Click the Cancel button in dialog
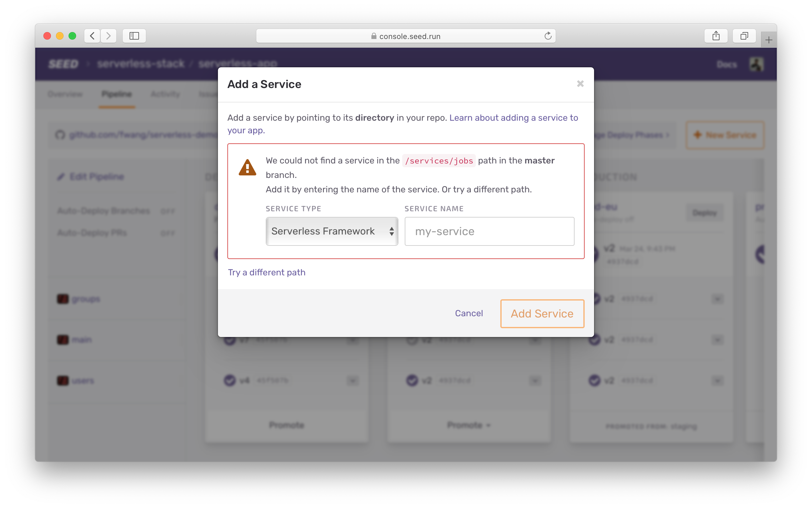812x508 pixels. [469, 313]
